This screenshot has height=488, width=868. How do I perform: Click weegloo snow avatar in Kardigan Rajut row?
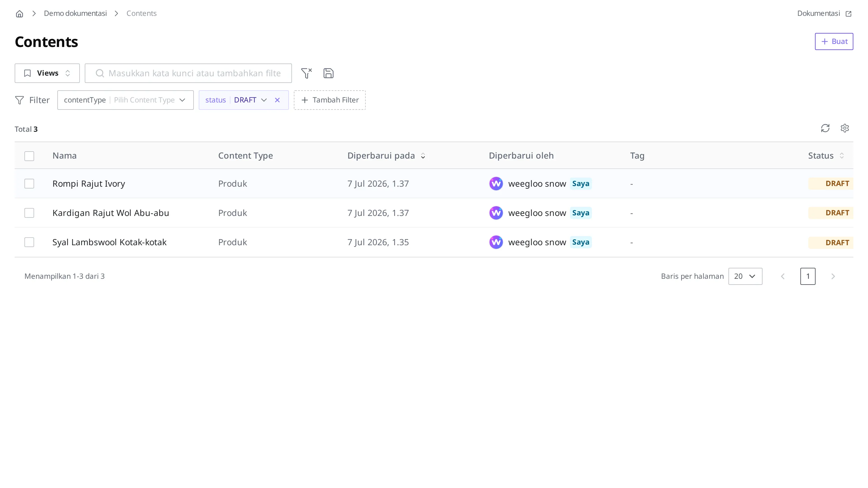pos(496,213)
